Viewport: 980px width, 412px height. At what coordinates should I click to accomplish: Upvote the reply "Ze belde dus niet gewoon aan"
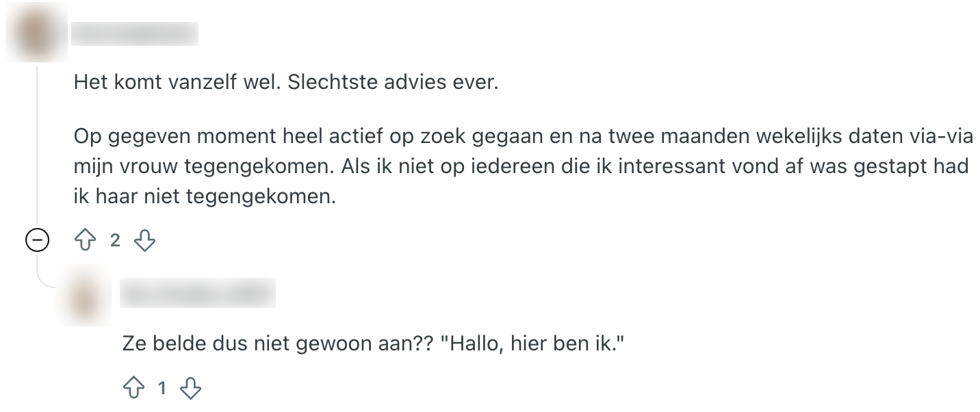[133, 389]
